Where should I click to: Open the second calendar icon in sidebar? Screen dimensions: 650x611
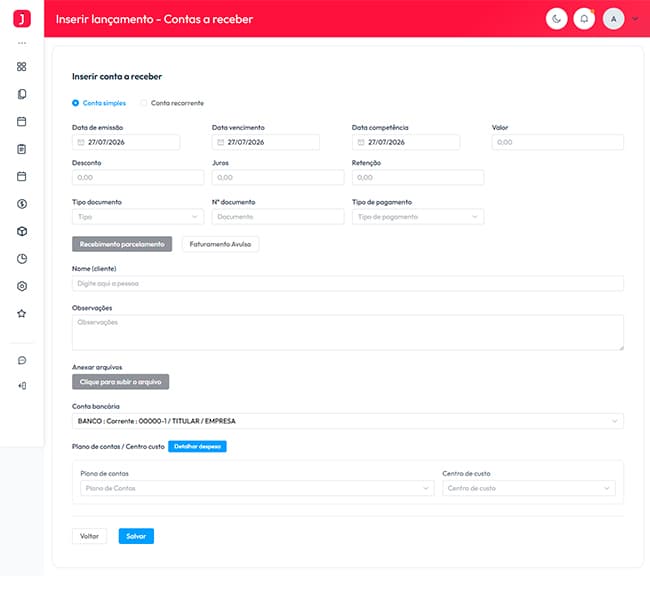[x=22, y=176]
